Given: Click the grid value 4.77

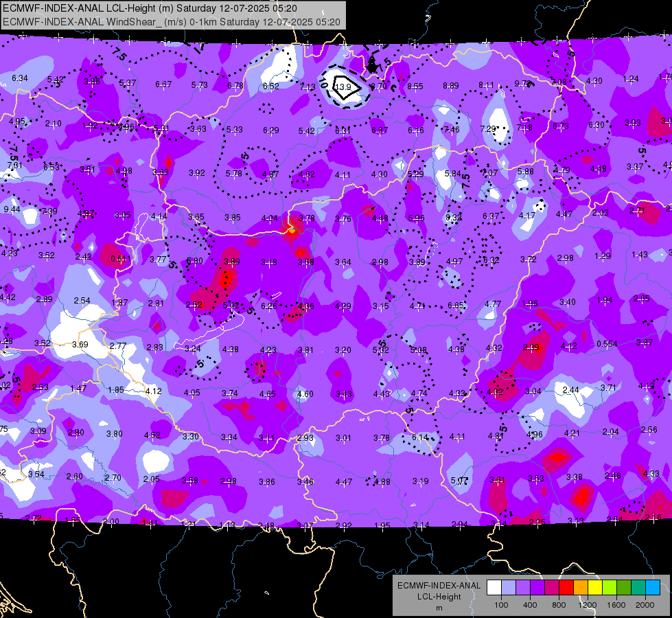Looking at the screenshot, I should [x=493, y=304].
